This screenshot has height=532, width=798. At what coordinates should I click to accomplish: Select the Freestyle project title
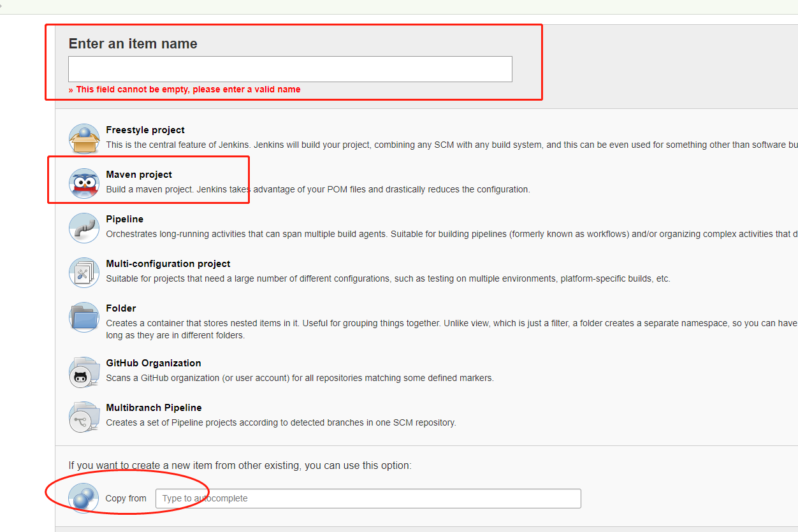[145, 130]
